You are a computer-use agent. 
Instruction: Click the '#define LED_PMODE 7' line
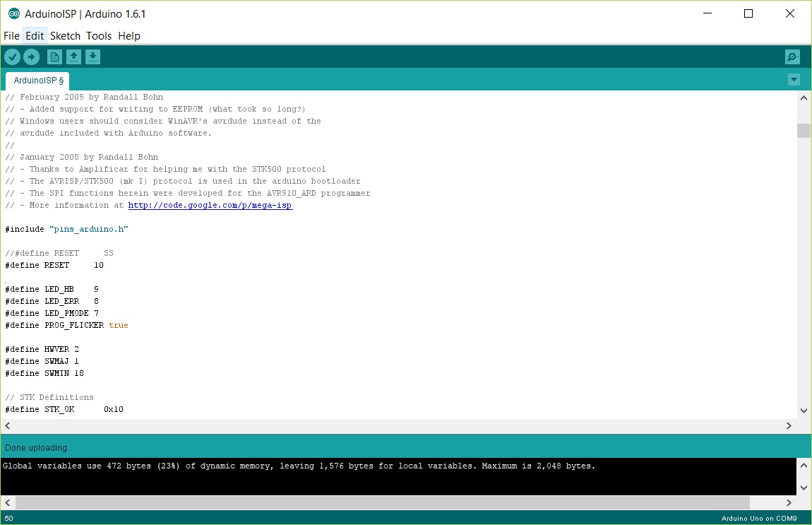[52, 313]
